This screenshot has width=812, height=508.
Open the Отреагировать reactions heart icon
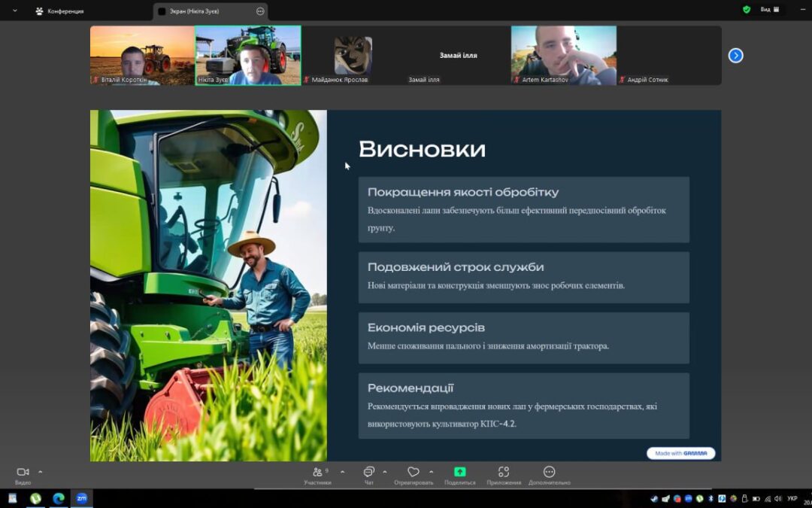(x=413, y=473)
